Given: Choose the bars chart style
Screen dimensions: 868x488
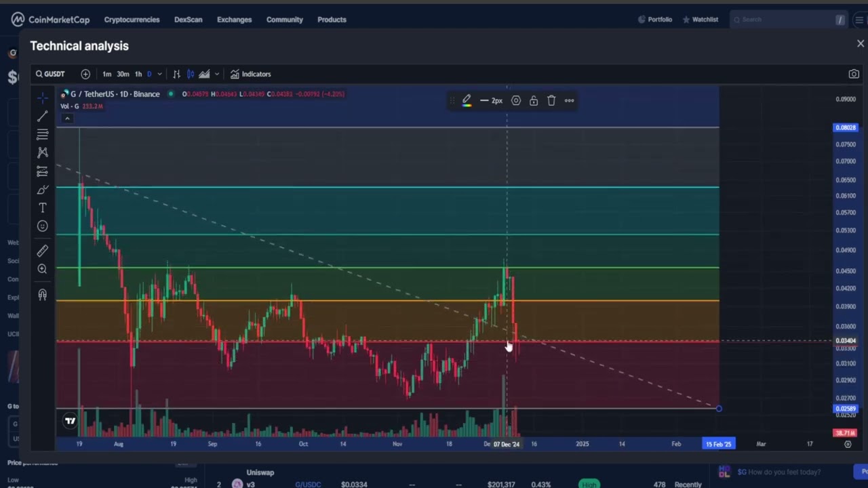Looking at the screenshot, I should tap(176, 74).
